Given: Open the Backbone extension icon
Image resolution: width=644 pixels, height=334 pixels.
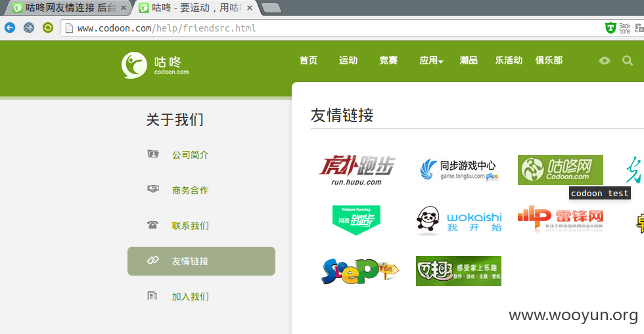Looking at the screenshot, I should [625, 28].
